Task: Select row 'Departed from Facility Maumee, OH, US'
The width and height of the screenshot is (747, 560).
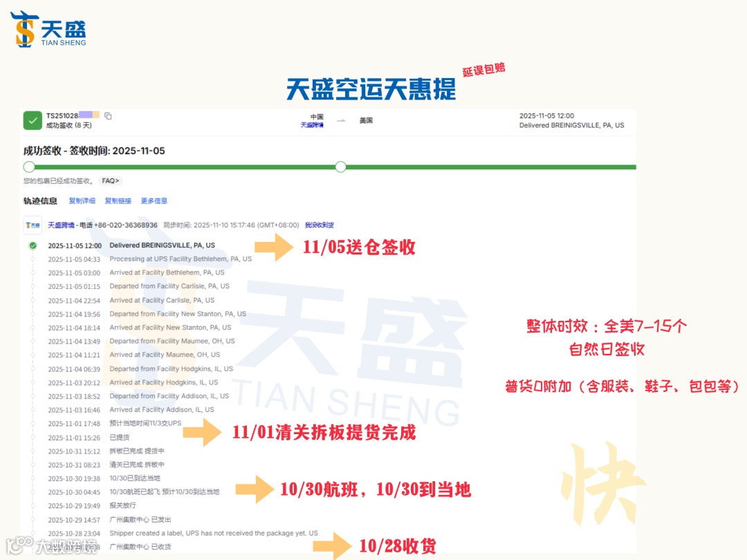Action: pos(141,342)
